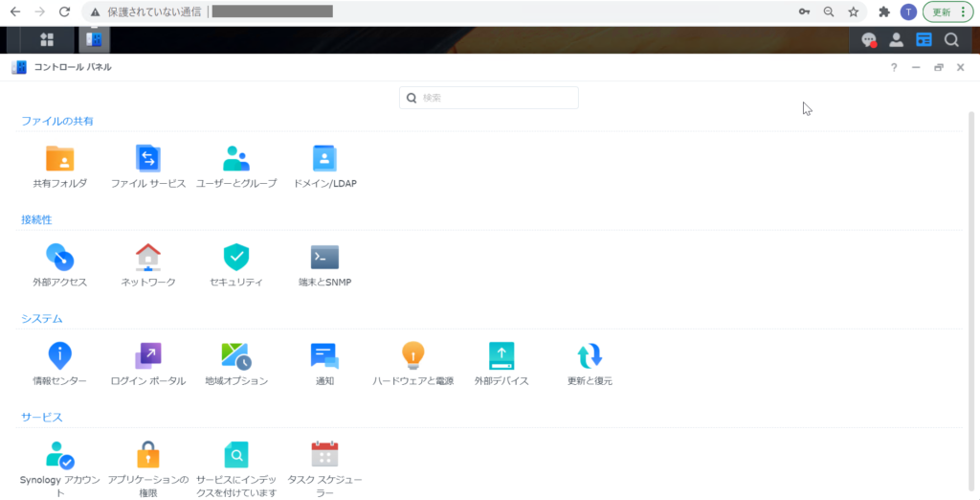Open 端末とSNMP terminal icon
980x500 pixels.
(x=324, y=258)
